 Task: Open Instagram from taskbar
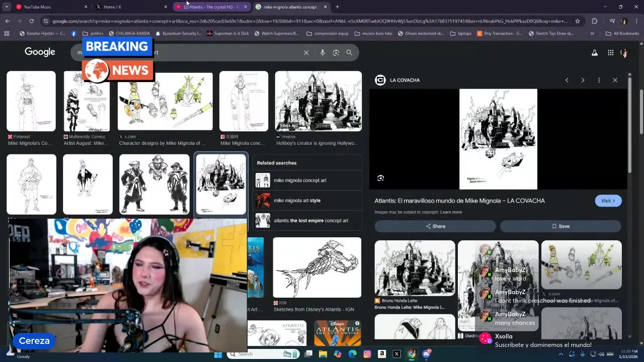point(367,354)
